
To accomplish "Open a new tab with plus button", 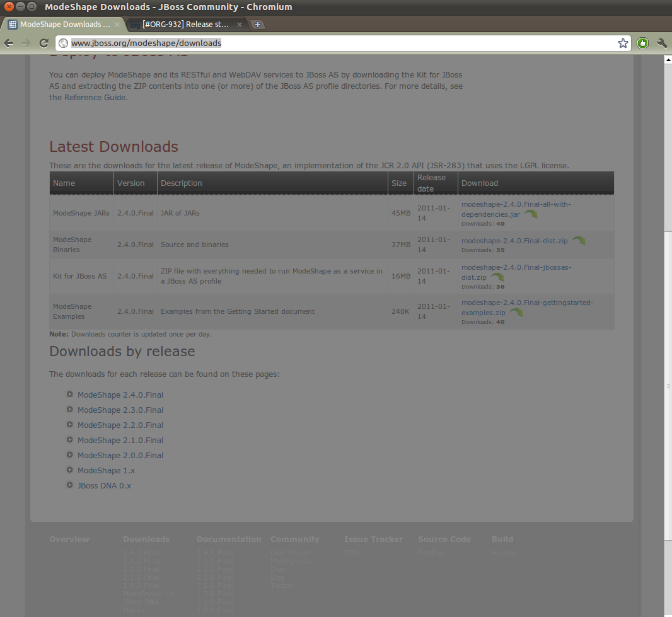I will tap(258, 25).
